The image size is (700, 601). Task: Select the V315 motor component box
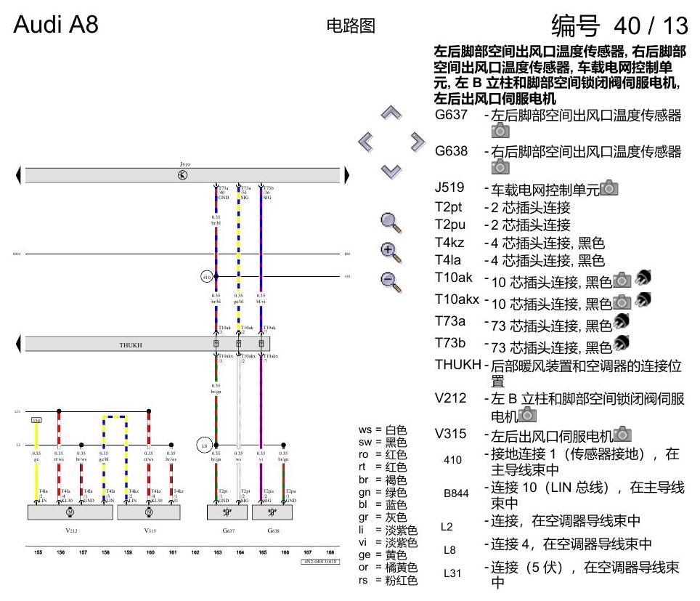click(149, 512)
